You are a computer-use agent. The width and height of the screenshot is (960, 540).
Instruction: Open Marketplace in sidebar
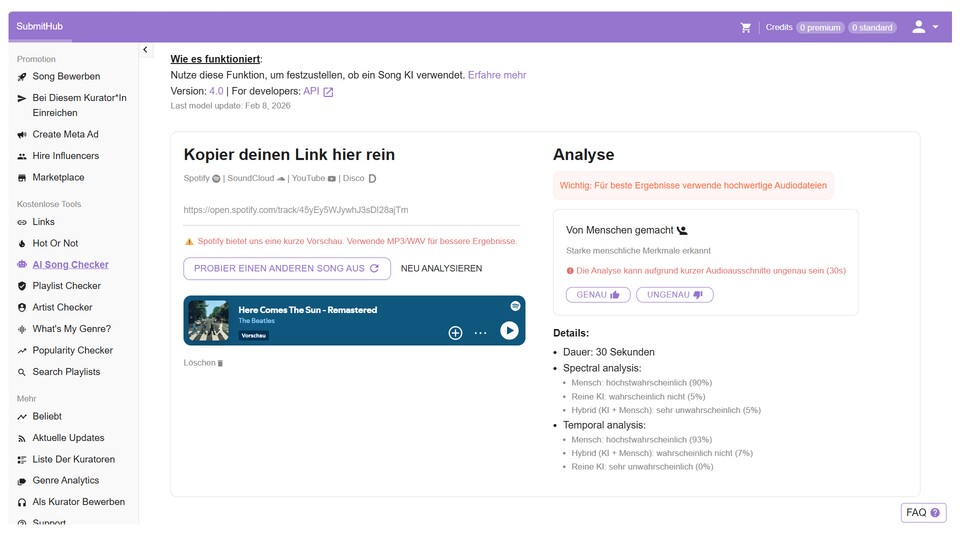(x=58, y=178)
